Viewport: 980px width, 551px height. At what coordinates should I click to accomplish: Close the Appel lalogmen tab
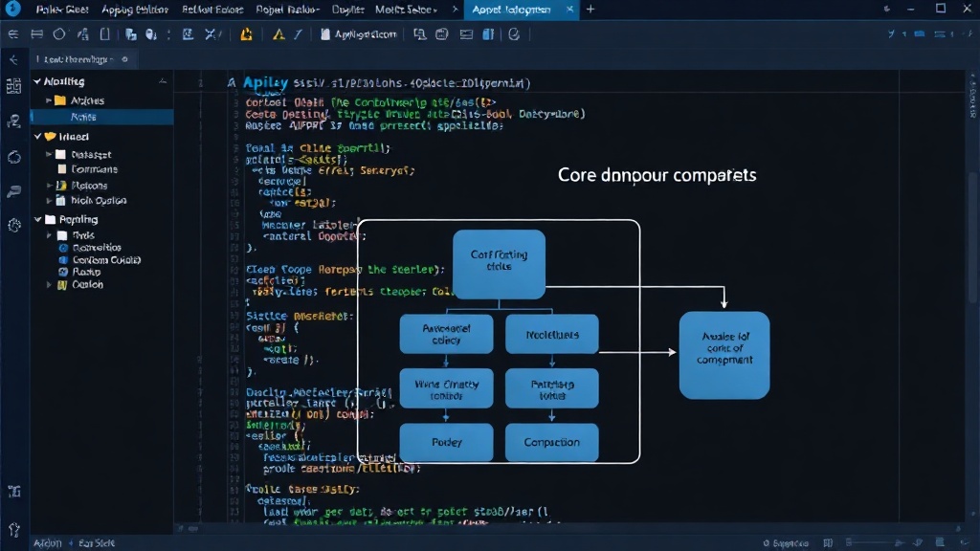tap(570, 10)
